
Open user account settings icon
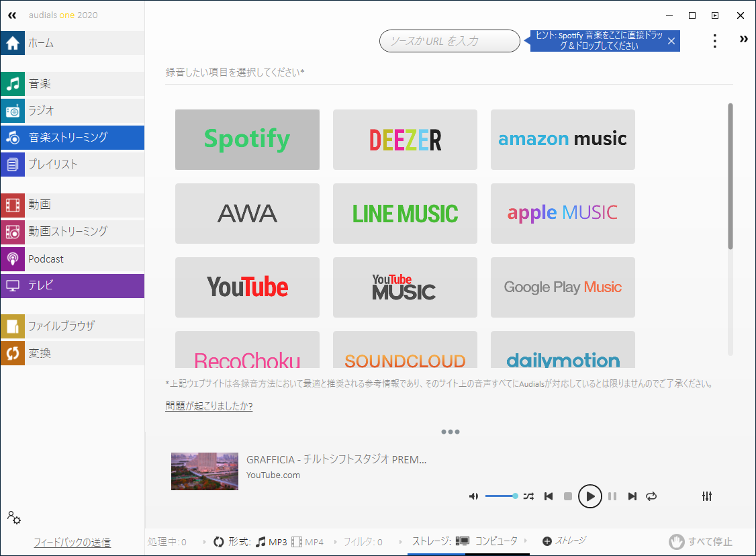13,518
